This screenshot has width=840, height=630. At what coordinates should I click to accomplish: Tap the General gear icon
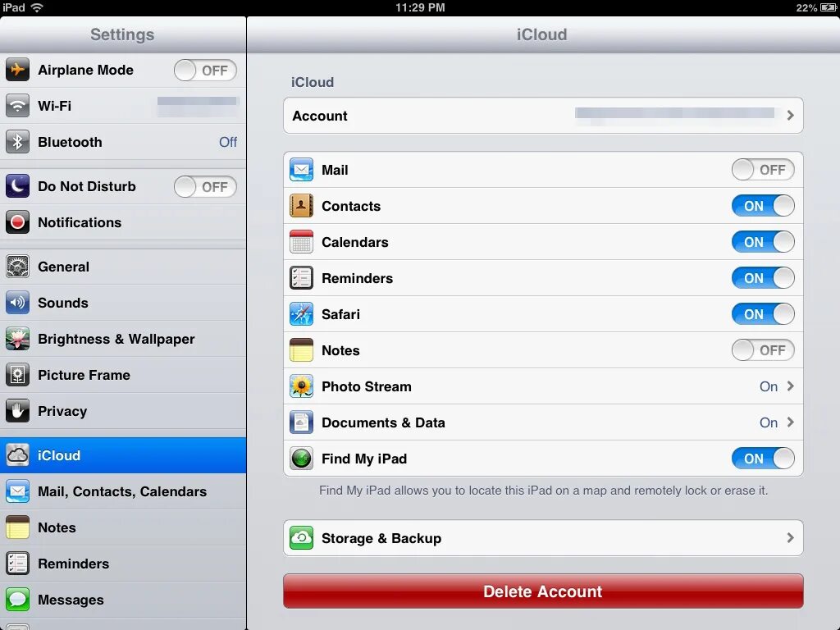click(18, 267)
